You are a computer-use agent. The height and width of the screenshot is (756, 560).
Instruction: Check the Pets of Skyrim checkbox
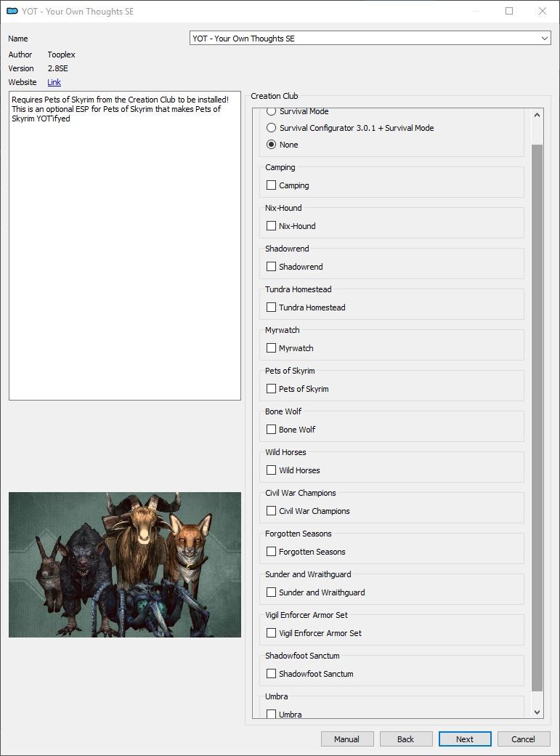coord(272,389)
